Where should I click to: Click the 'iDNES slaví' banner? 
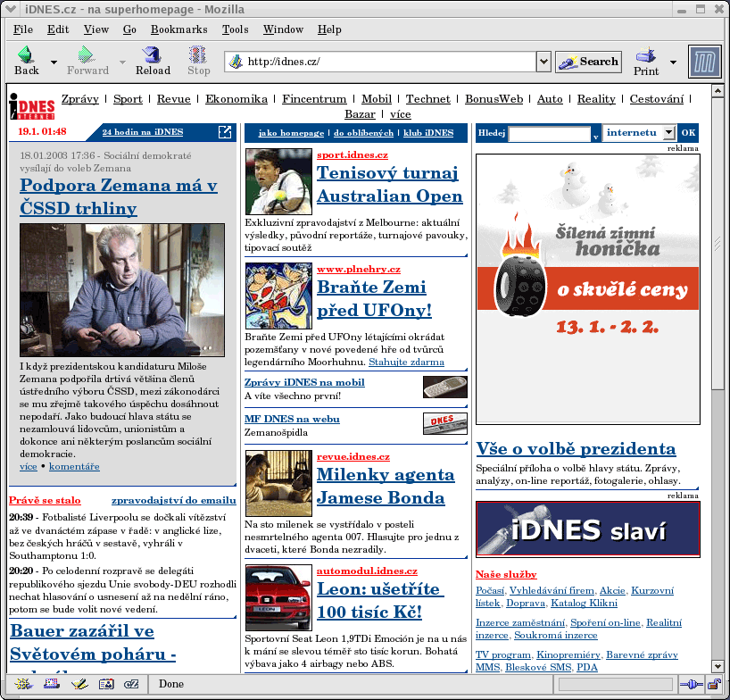click(x=587, y=529)
